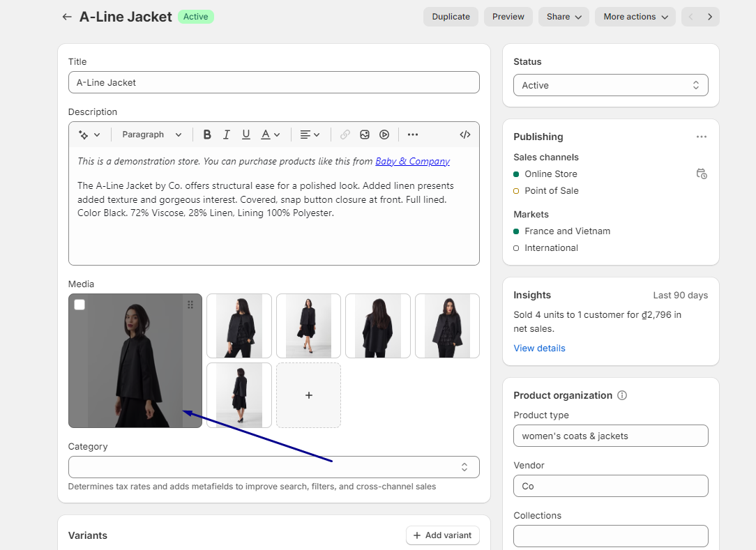Screen dimensions: 756x550
Task: Apply bold formatting in description
Action: pos(207,135)
